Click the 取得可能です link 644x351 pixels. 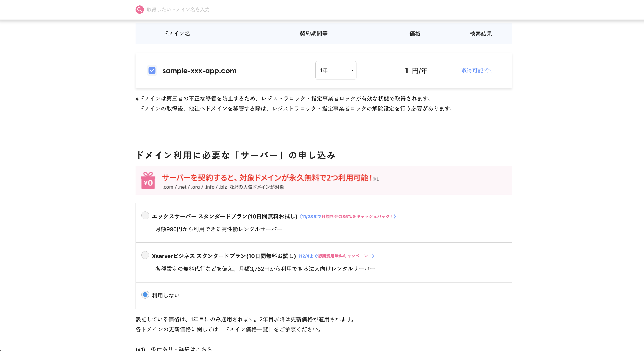(x=477, y=70)
